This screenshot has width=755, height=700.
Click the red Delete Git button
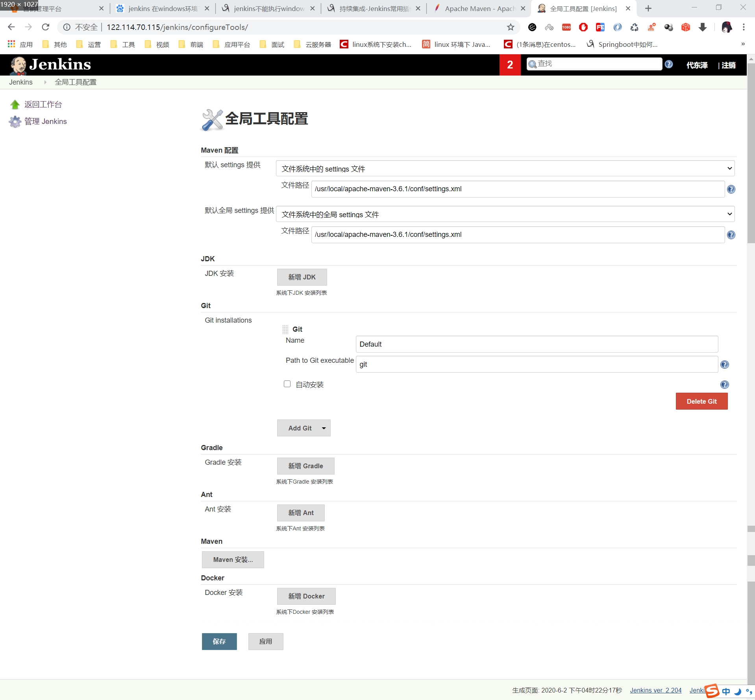point(701,401)
